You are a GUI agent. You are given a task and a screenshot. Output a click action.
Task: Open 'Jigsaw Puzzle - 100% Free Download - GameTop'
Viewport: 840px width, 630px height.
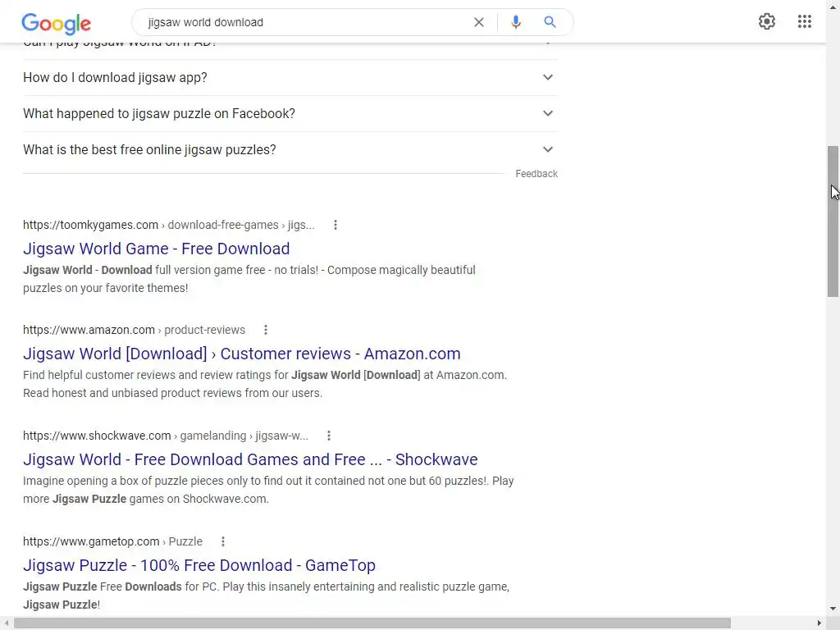[199, 565]
